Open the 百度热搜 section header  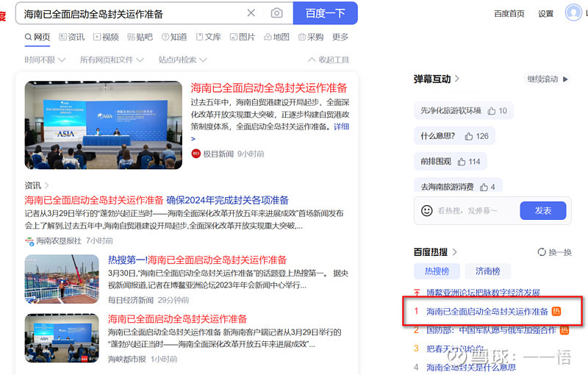435,252
